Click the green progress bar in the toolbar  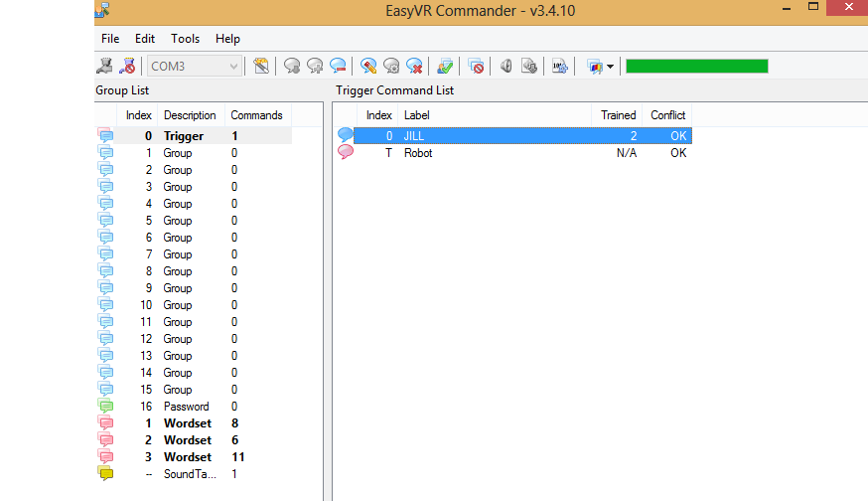coord(697,66)
